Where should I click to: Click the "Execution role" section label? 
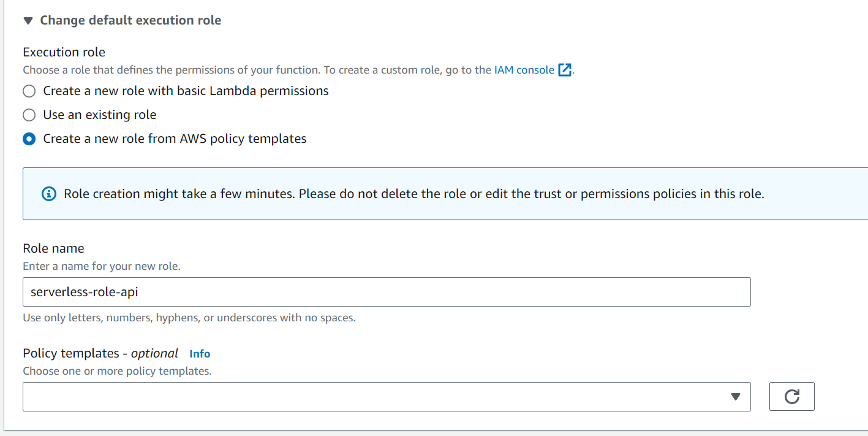tap(64, 52)
